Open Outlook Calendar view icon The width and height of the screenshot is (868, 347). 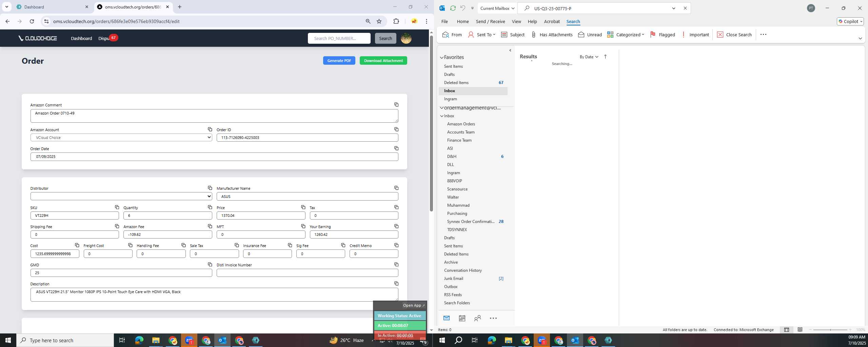coord(462,318)
